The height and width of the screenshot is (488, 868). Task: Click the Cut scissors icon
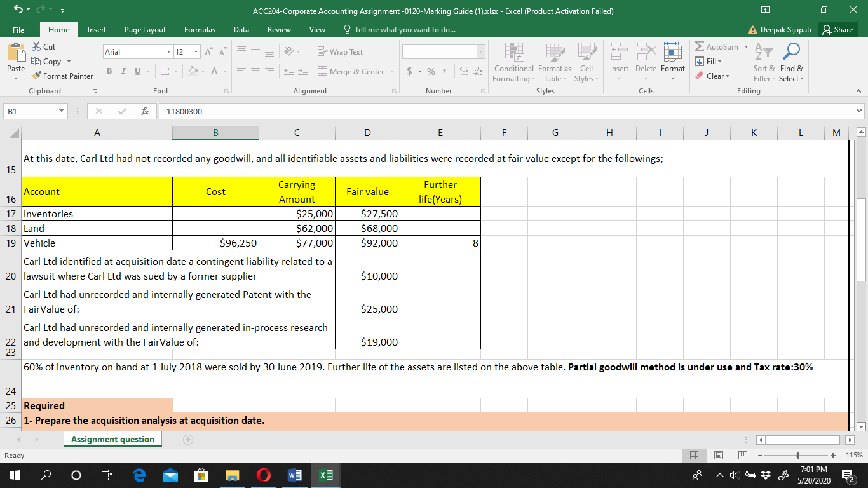pos(36,47)
